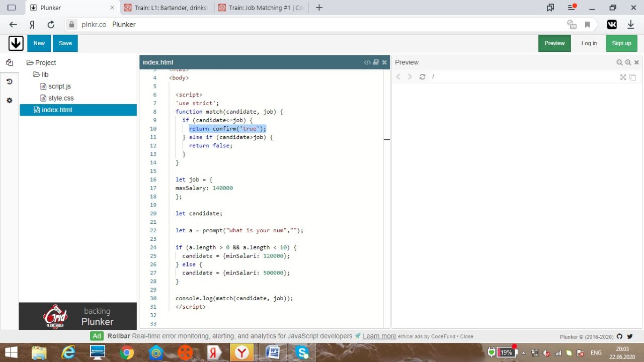Close the index.html editor pane
Image resolution: width=644 pixels, height=362 pixels.
[384, 62]
